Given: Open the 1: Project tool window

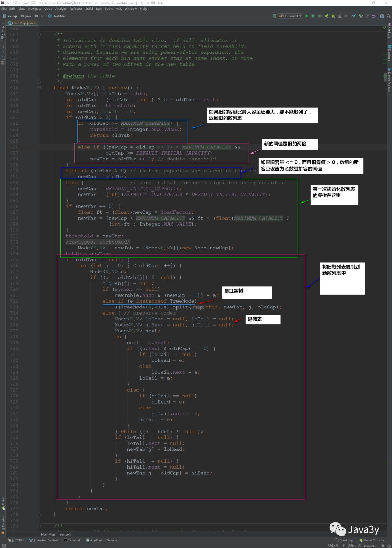Looking at the screenshot, I should click(x=3, y=30).
